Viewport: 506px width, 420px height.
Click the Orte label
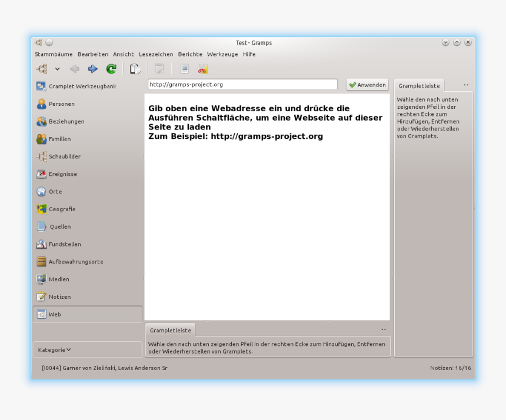click(x=55, y=191)
